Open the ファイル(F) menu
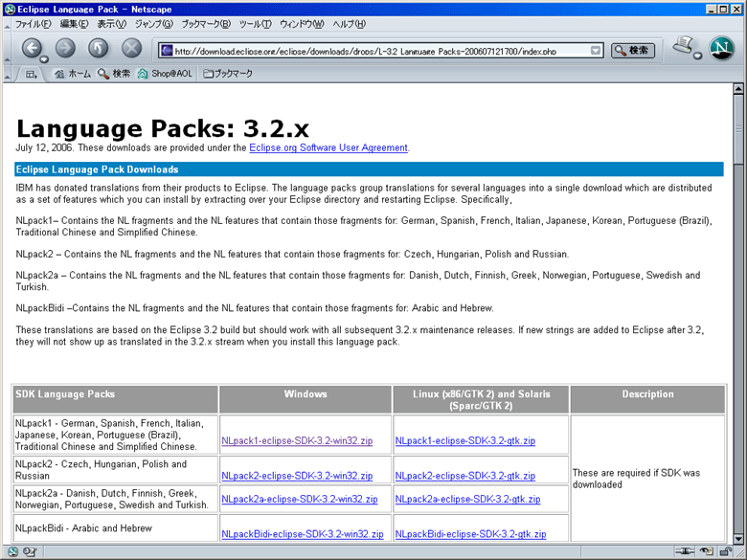This screenshot has height=560, width=747. 34,24
